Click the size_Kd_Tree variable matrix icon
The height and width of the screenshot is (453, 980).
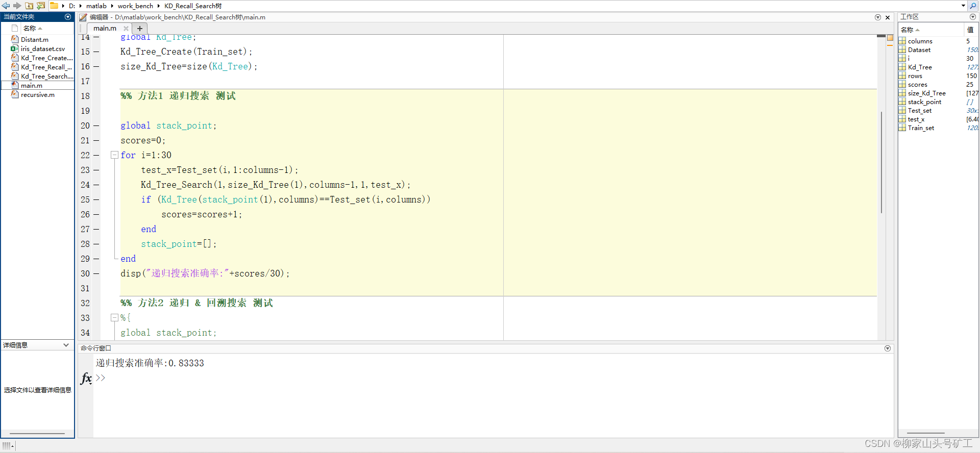tap(902, 93)
